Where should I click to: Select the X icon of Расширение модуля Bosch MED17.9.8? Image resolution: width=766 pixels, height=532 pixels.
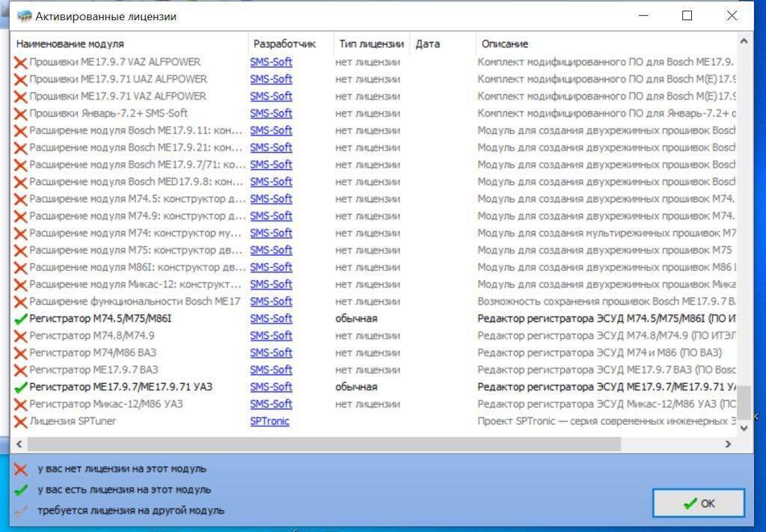[x=20, y=183]
